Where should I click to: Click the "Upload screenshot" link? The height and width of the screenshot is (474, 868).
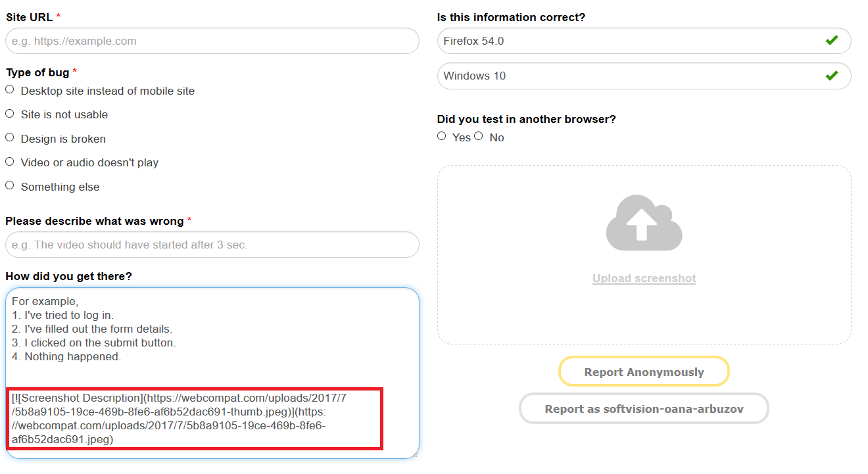click(643, 278)
